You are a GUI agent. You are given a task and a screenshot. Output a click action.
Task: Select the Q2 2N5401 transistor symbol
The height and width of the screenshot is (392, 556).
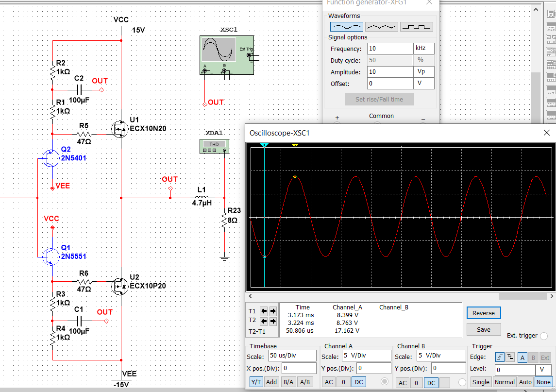pos(51,158)
